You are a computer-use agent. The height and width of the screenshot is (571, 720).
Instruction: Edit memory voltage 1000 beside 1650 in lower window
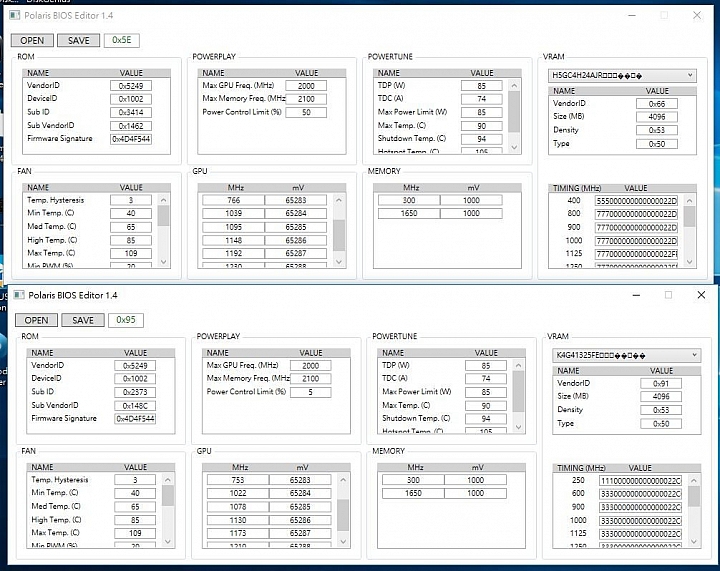point(476,493)
